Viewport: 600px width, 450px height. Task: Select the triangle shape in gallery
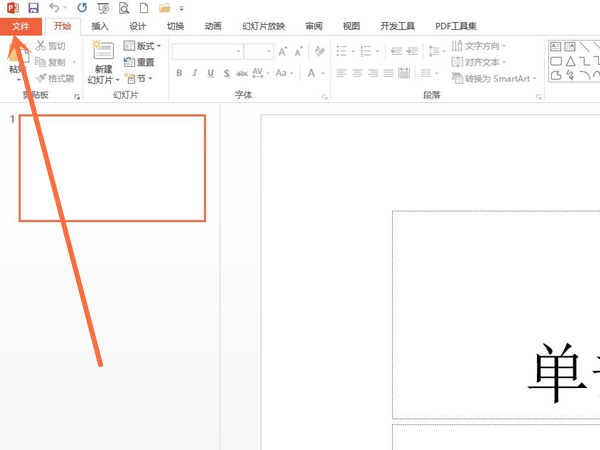(570, 61)
